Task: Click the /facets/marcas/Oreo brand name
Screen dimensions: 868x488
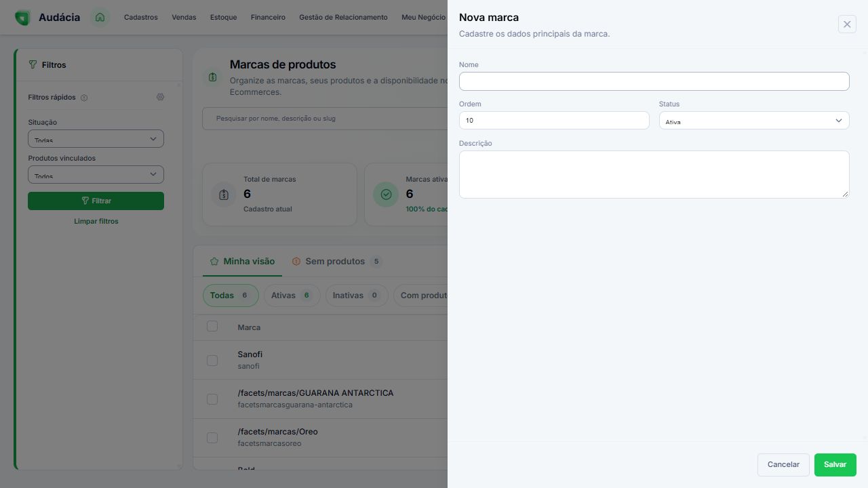Action: click(x=278, y=432)
